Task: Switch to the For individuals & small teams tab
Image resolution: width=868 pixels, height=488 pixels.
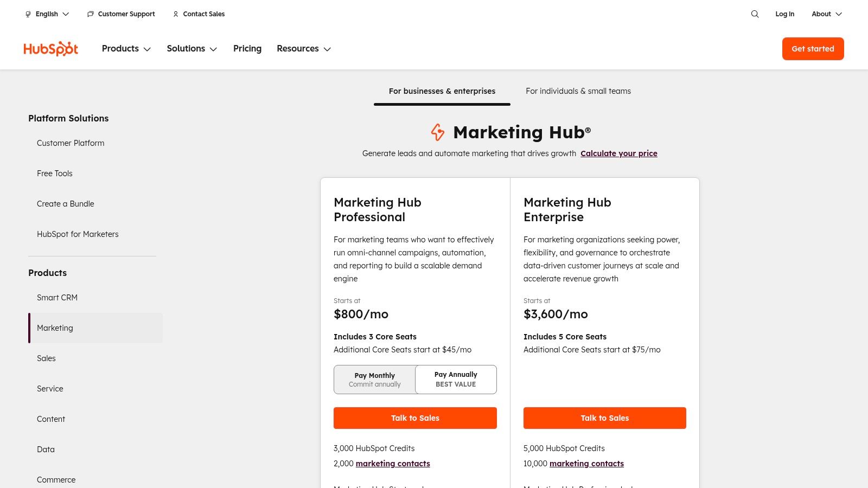Action: pos(578,91)
